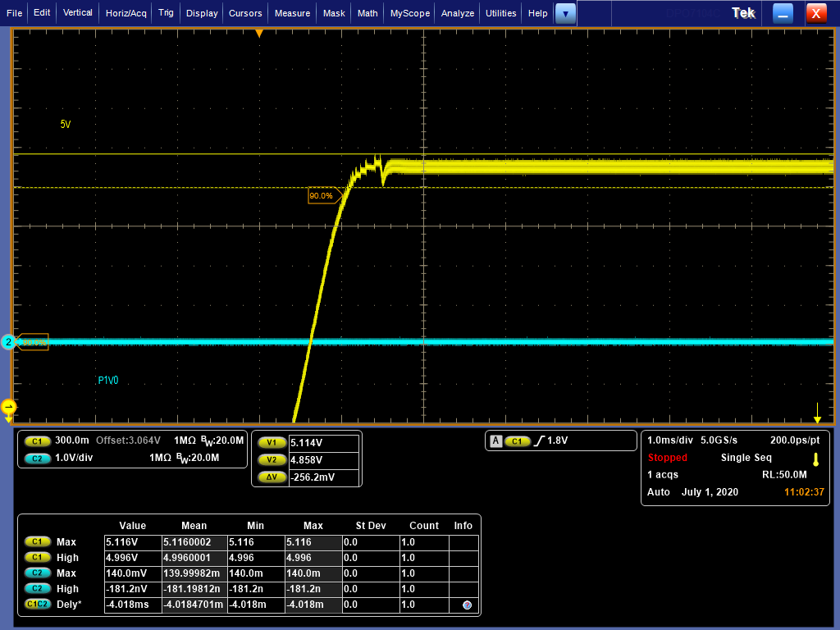This screenshot has width=840, height=630.
Task: Click the Mean column header
Action: (x=194, y=526)
